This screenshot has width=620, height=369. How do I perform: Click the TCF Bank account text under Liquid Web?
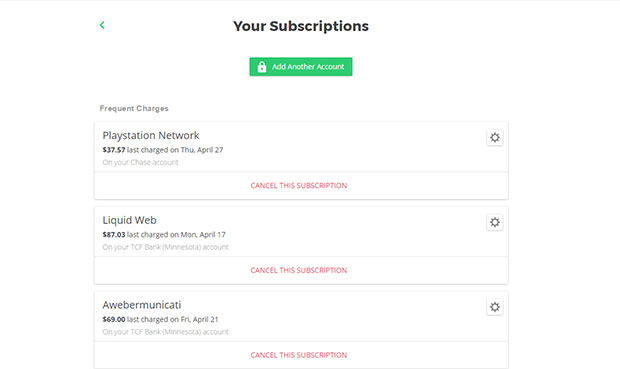click(165, 247)
